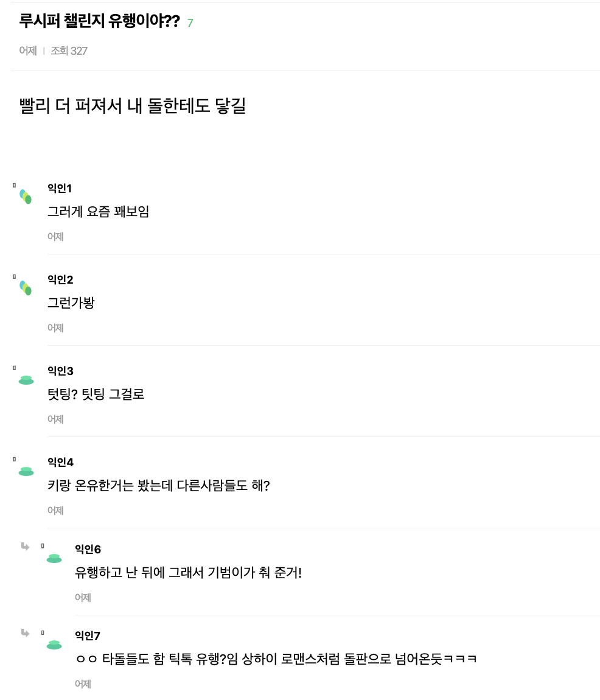Click comment text 텃팅? 팃팅 그걸로
The width and height of the screenshot is (600, 700).
pos(96,394)
